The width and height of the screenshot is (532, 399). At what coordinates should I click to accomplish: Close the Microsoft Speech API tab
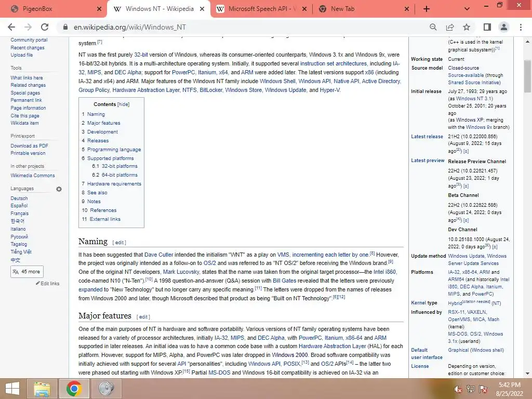coord(304,9)
